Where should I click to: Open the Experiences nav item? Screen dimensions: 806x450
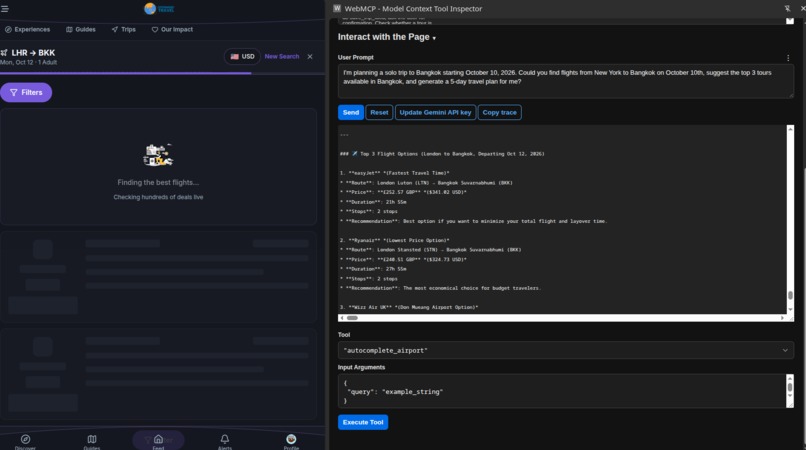coord(28,29)
